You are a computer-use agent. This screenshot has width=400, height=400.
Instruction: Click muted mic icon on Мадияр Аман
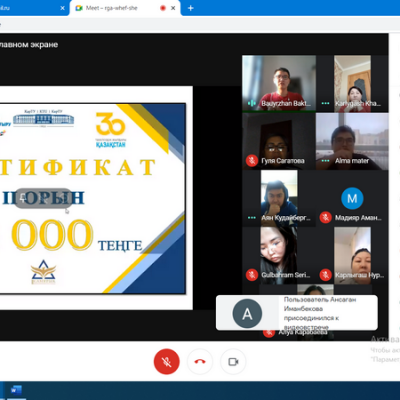click(x=325, y=218)
